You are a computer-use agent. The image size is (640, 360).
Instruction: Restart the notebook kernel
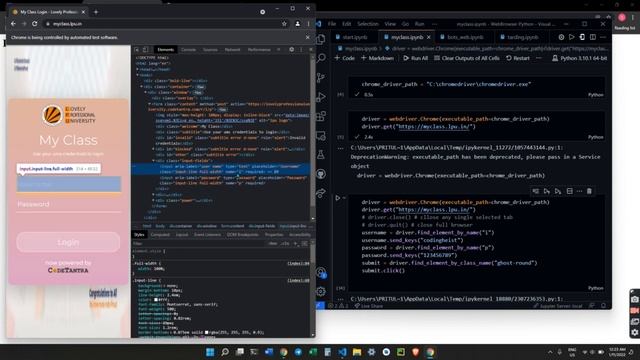[518, 58]
